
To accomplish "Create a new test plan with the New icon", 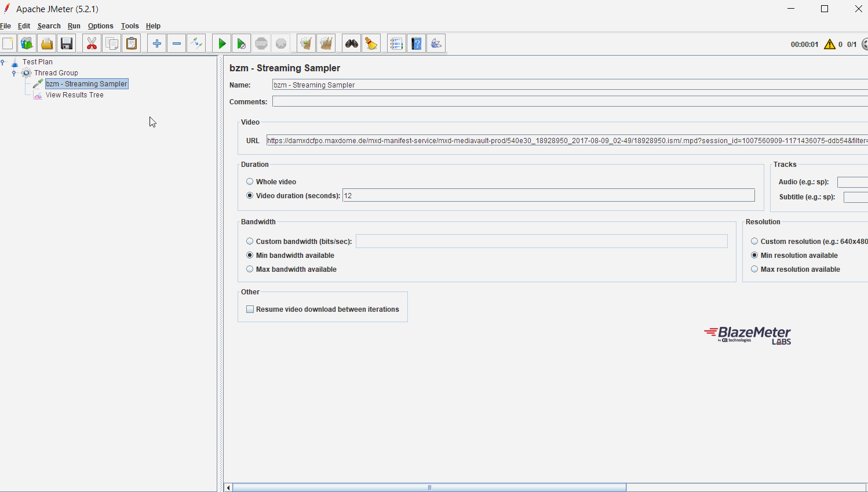I will [8, 43].
